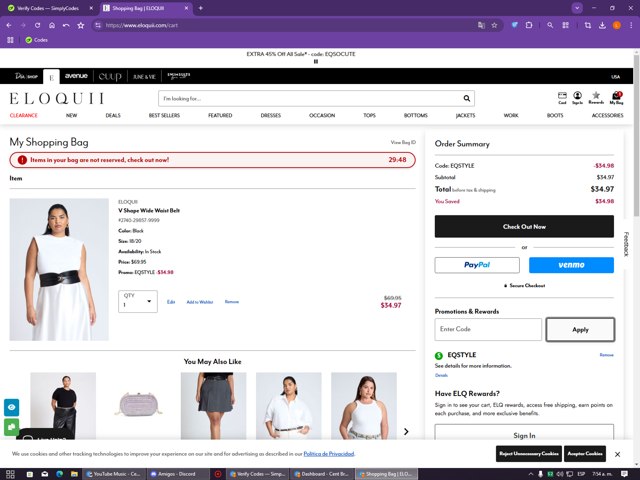
Task: Pay with the PayPal button
Action: [477, 265]
